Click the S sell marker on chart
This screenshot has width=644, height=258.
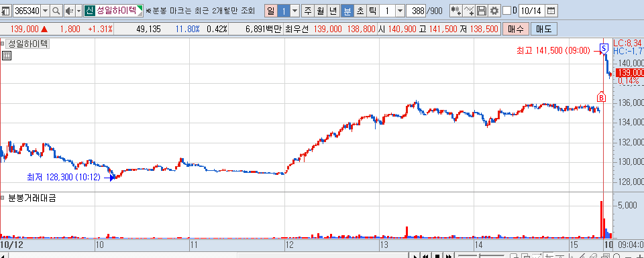coord(604,48)
